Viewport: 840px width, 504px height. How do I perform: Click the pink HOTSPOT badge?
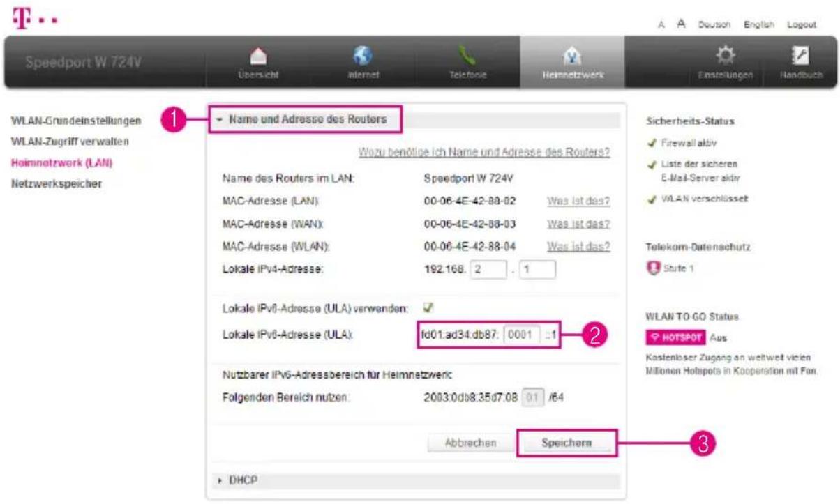[x=677, y=337]
